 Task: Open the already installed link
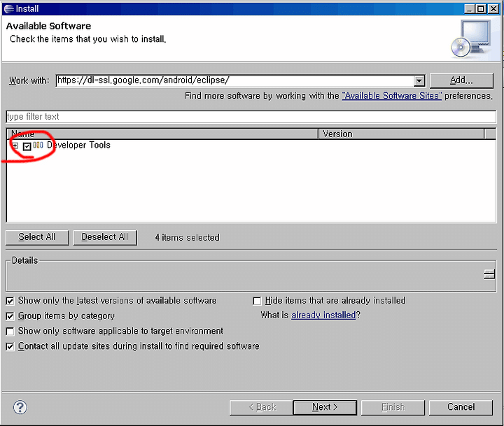click(323, 315)
